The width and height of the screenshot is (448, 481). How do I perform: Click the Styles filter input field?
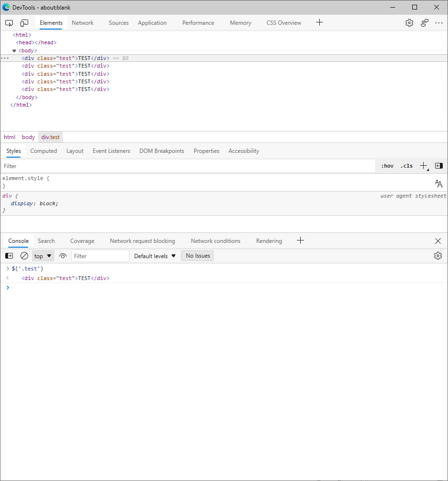(188, 166)
